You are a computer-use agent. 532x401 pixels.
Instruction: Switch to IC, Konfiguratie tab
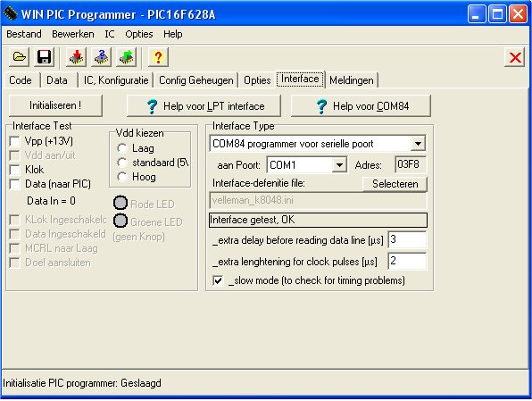point(116,80)
